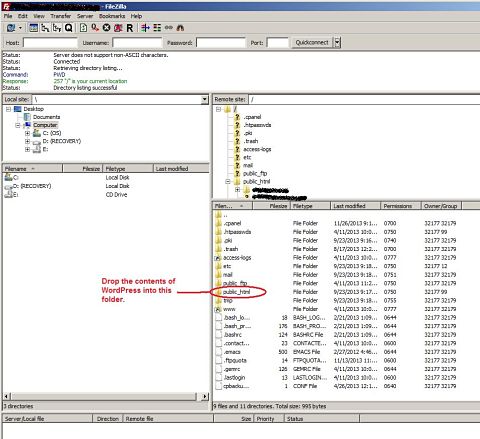Collapse the Computer tree node
Screen dimensions: 480x439
click(x=18, y=125)
